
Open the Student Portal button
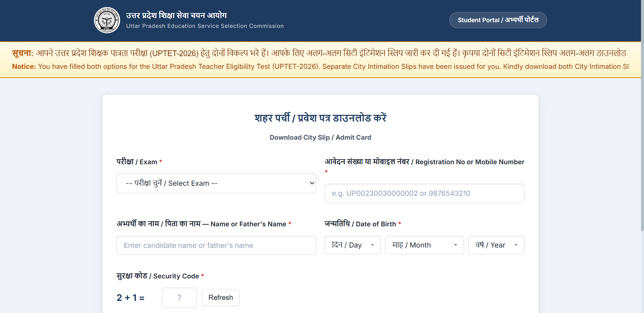coord(498,20)
